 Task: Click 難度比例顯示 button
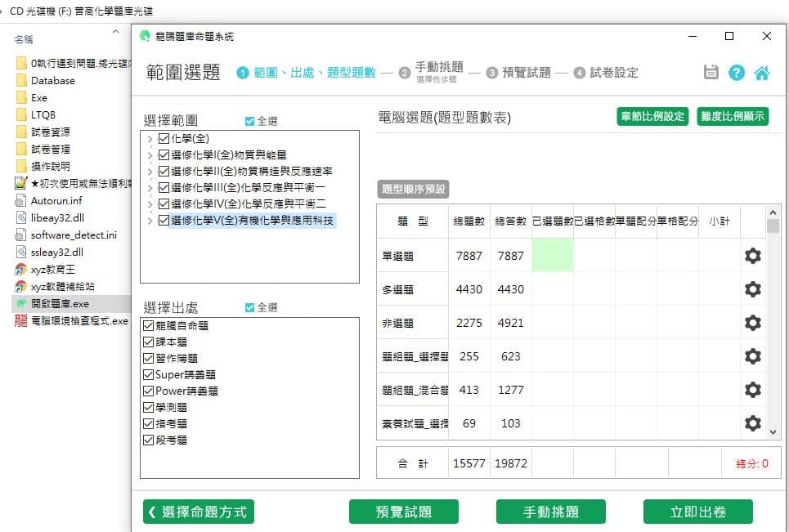tap(733, 117)
